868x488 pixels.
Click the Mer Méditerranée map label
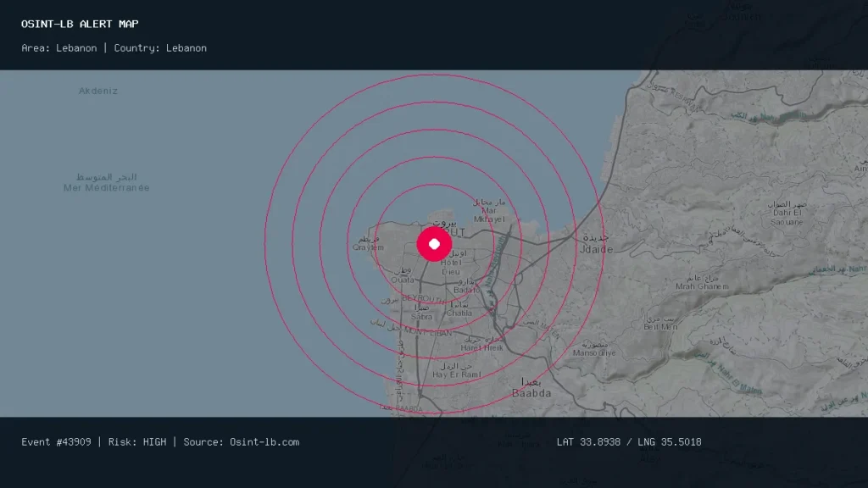106,187
